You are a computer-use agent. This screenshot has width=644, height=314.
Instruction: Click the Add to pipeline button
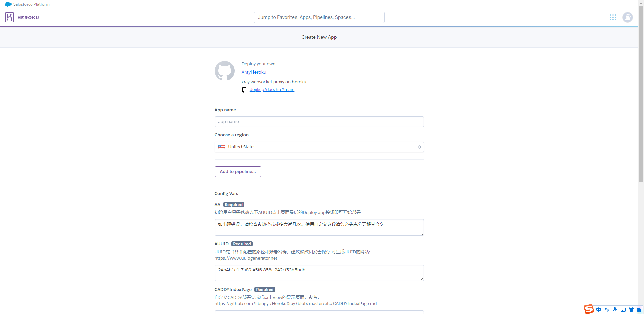[x=238, y=172]
